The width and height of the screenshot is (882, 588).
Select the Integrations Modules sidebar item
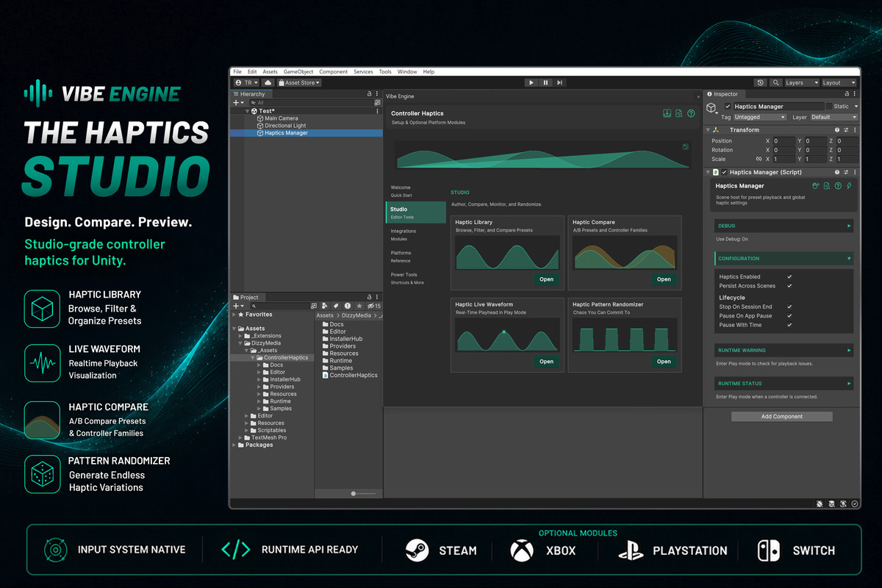416,234
